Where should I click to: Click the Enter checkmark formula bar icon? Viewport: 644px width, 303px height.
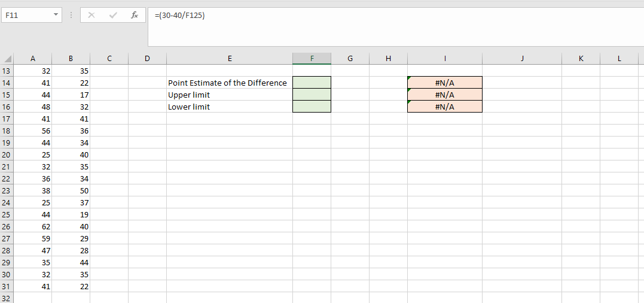pyautogui.click(x=113, y=15)
